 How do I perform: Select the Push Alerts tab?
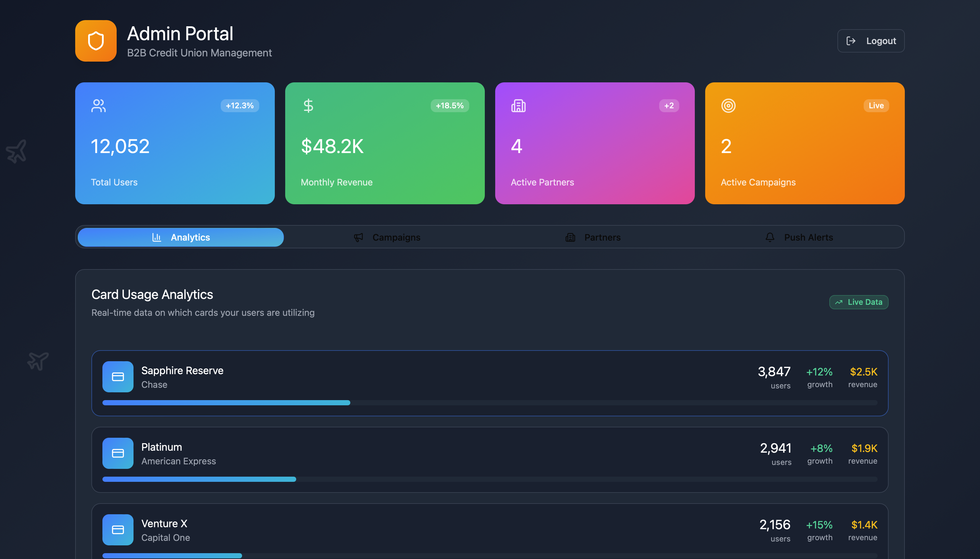799,237
